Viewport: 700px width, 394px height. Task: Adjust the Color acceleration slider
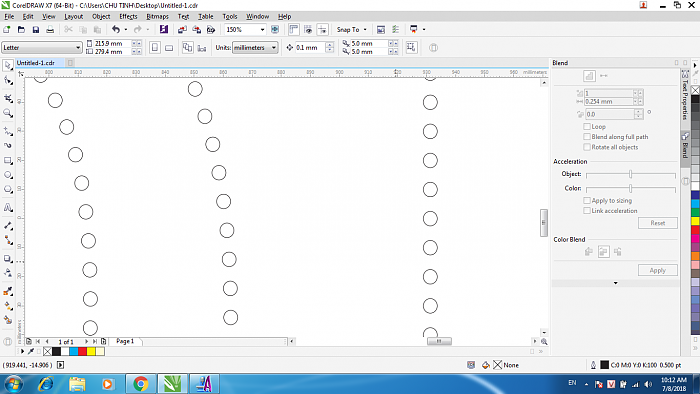pyautogui.click(x=630, y=188)
